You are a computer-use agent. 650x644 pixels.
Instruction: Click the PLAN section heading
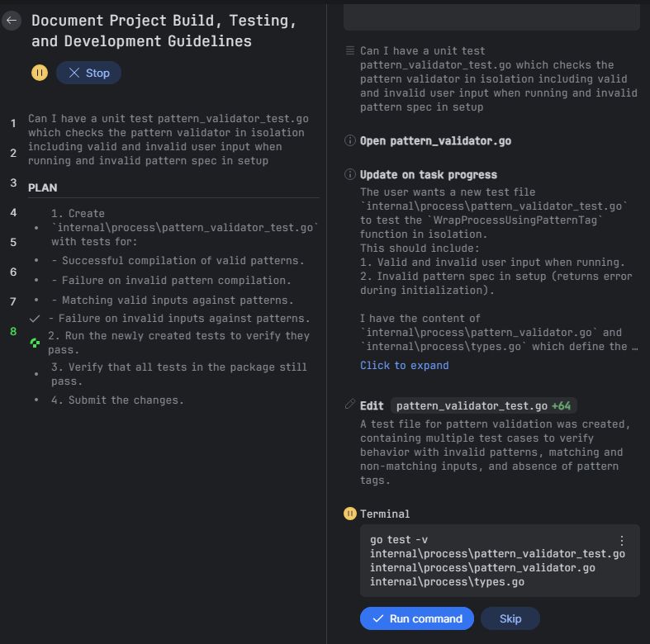(43, 187)
